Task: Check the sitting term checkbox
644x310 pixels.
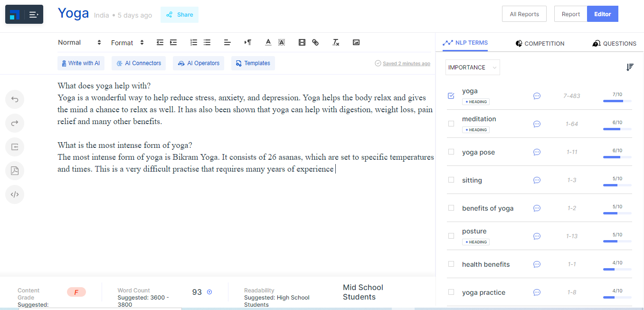Action: click(451, 180)
